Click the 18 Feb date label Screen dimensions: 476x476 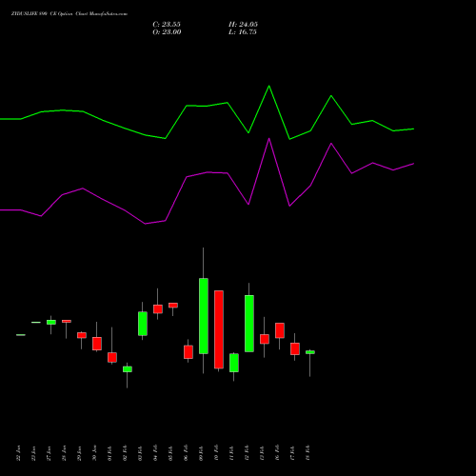[x=307, y=453]
